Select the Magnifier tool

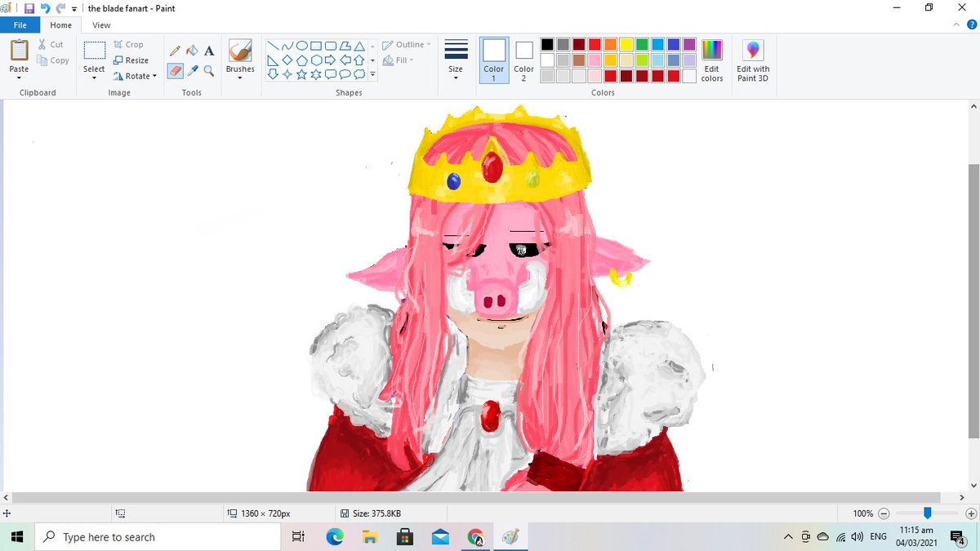[x=209, y=71]
